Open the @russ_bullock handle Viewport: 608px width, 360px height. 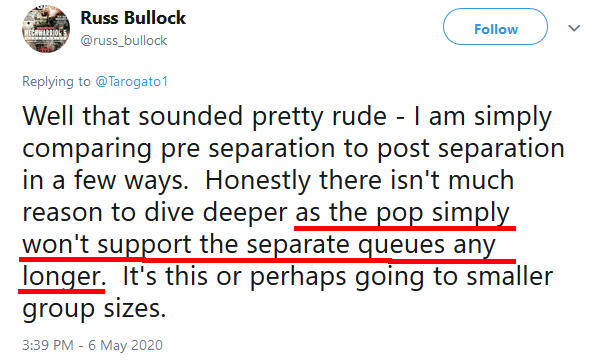(124, 40)
